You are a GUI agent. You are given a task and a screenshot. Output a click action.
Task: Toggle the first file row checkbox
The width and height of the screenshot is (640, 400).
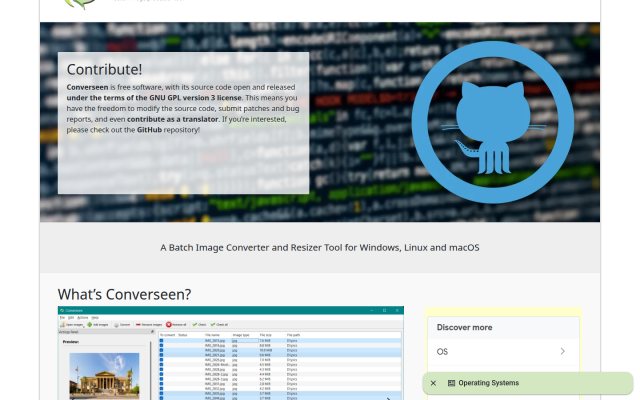click(161, 340)
